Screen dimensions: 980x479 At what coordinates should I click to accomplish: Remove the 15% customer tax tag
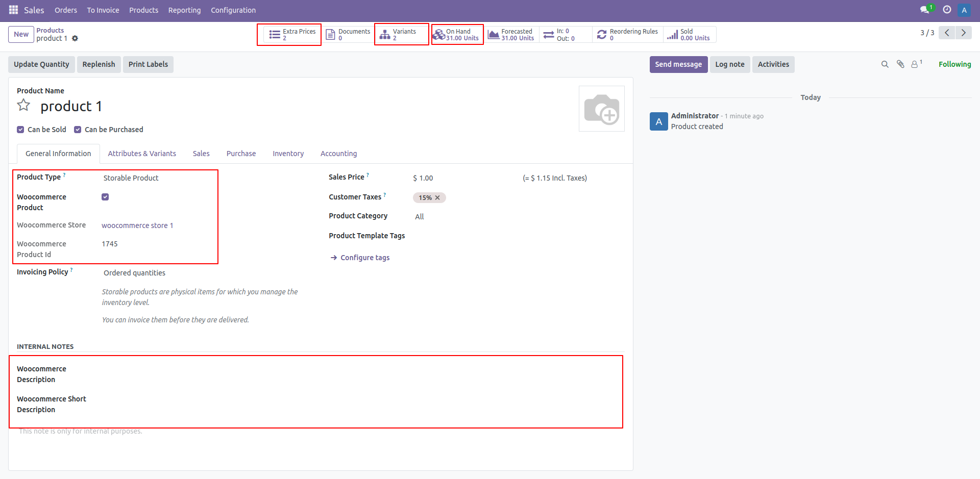pos(437,197)
